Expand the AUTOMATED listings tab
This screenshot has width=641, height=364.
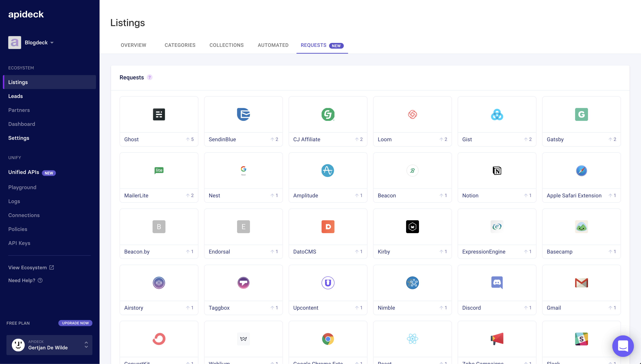(273, 45)
